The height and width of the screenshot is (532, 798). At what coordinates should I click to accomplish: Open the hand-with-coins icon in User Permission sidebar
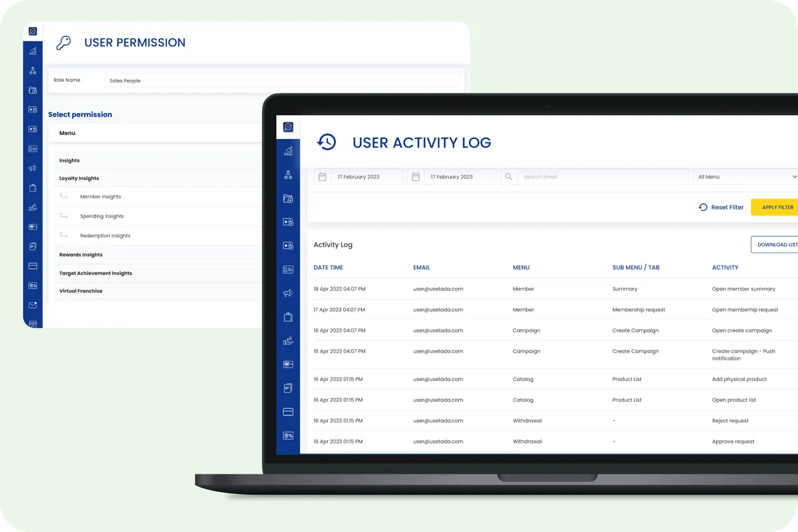pyautogui.click(x=33, y=207)
